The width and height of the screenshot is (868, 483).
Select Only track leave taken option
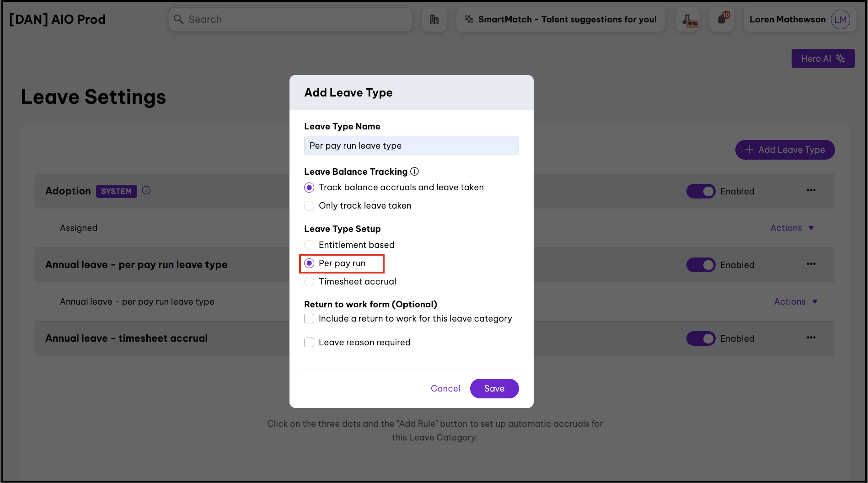310,206
